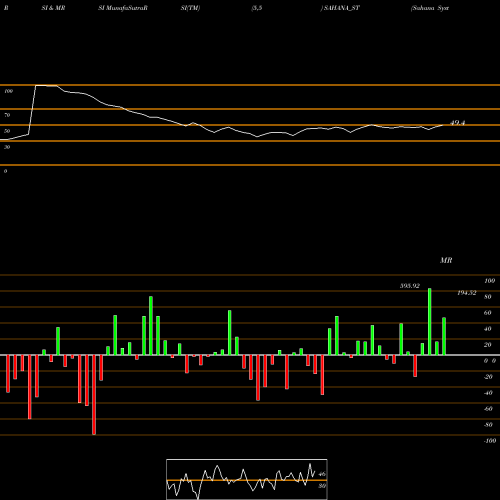Click the -60 label on MR axis
The width and height of the screenshot is (500, 500).
tap(488, 409)
